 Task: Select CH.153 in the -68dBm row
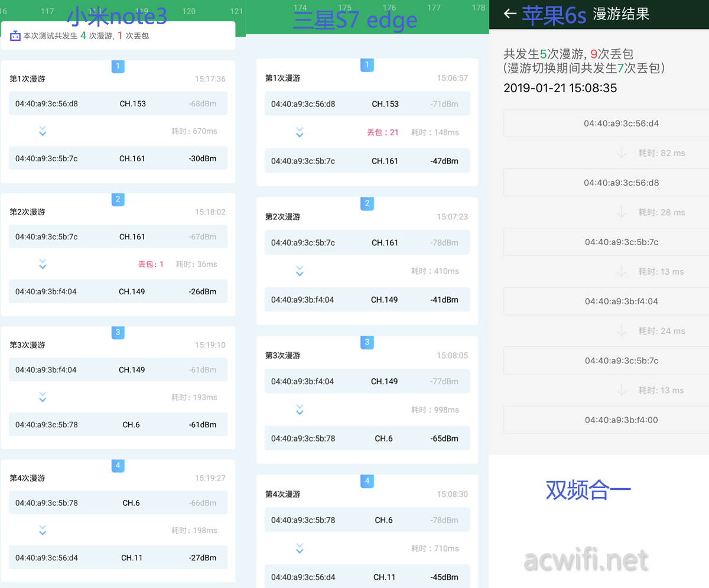[x=132, y=103]
